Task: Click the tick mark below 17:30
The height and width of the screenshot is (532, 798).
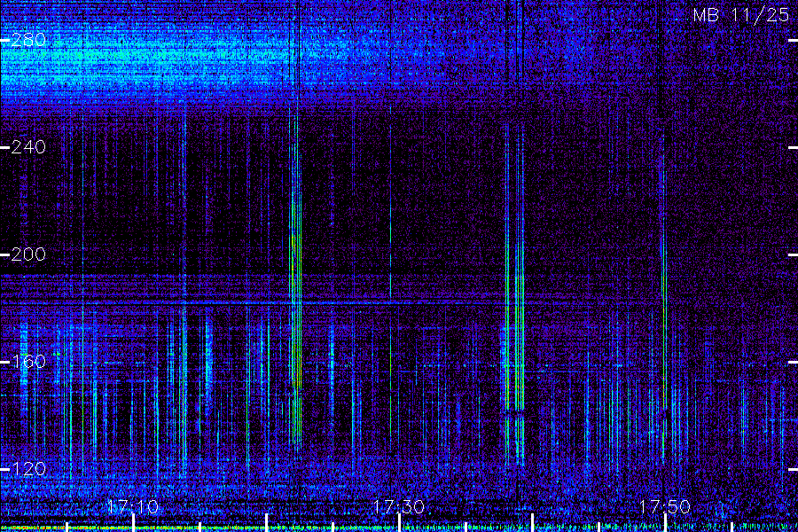Action: (x=400, y=523)
